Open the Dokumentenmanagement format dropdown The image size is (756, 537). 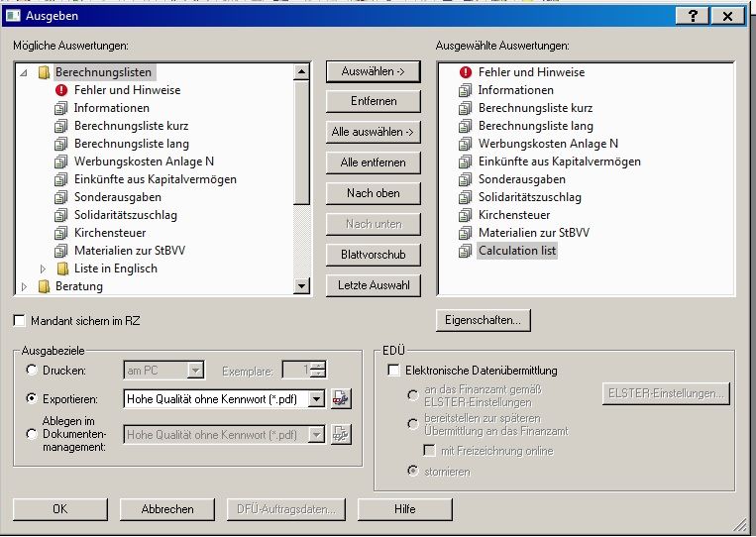[x=316, y=434]
